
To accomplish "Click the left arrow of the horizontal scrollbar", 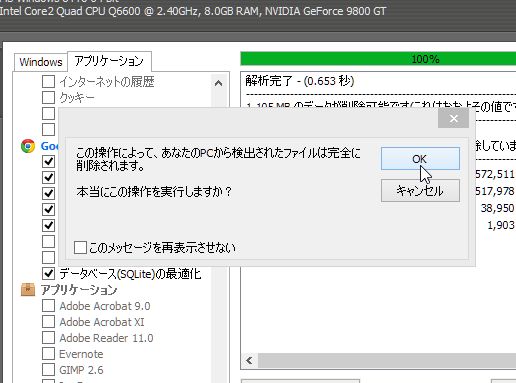I will coord(249,360).
